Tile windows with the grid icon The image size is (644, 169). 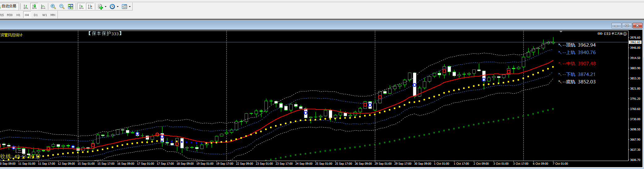(x=71, y=6)
